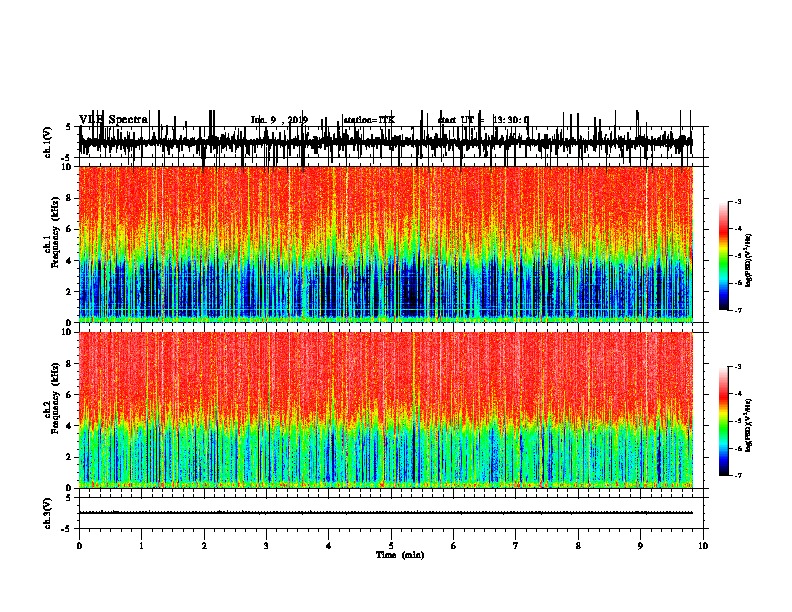Click the ch.2 colorbar log(PSD) unit label
Screen dimensions: 792x612
(748, 425)
